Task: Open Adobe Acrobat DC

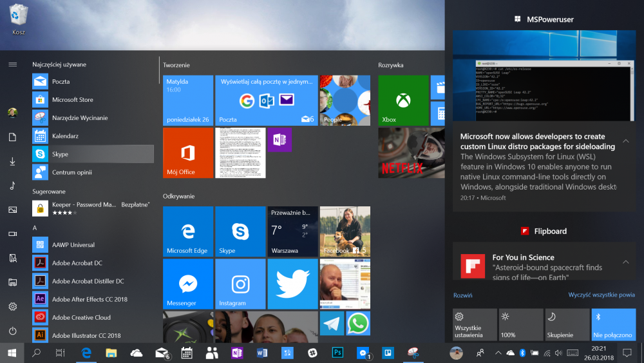Action: point(93,262)
